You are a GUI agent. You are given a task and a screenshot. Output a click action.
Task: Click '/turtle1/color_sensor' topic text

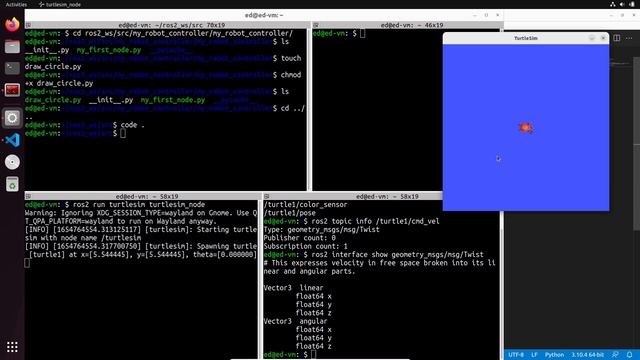pos(305,204)
